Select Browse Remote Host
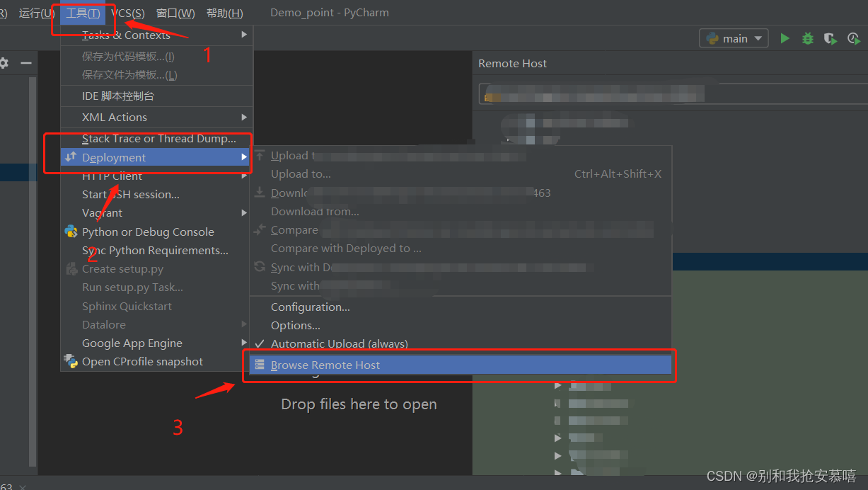The height and width of the screenshot is (490, 868). pyautogui.click(x=460, y=365)
